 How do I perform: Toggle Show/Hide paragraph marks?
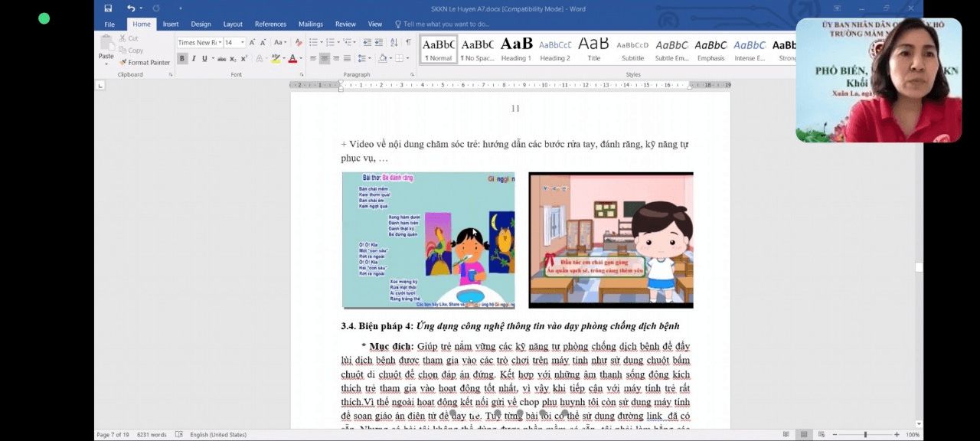tap(408, 43)
